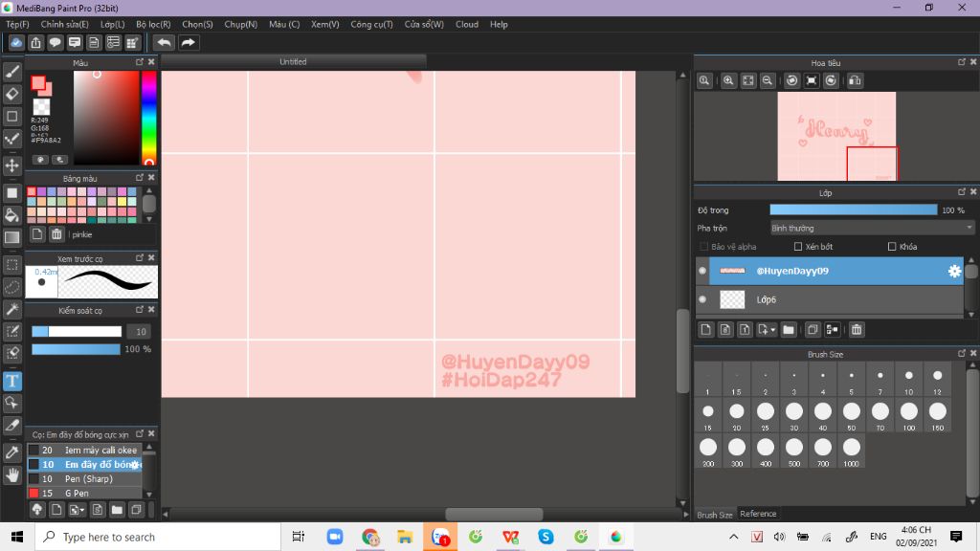Select the Gradient tool

(x=11, y=238)
